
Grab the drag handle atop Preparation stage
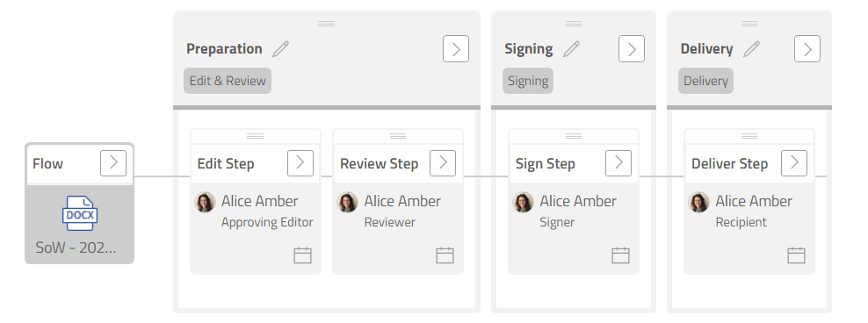point(326,24)
